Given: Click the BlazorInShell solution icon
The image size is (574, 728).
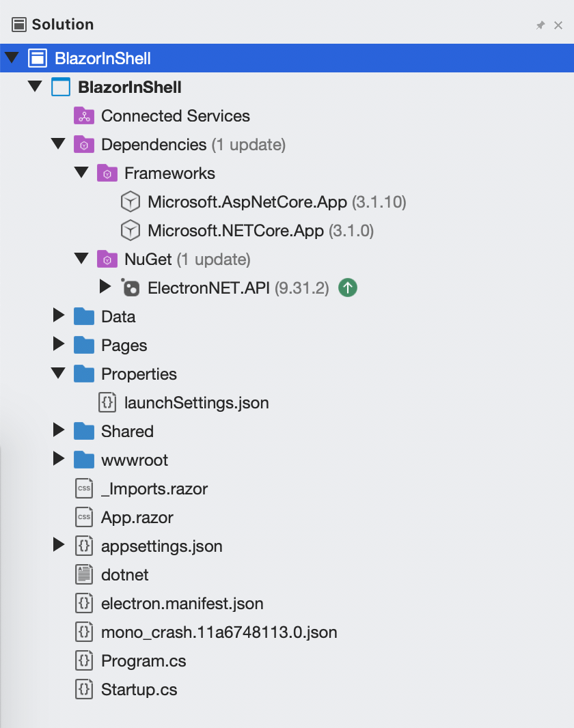Looking at the screenshot, I should click(38, 59).
